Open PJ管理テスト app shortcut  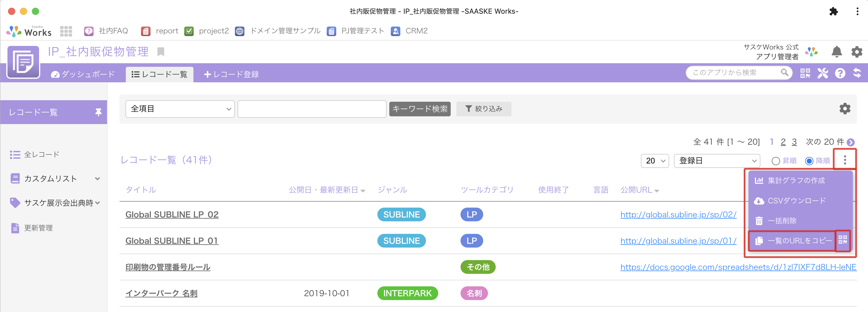pyautogui.click(x=356, y=31)
